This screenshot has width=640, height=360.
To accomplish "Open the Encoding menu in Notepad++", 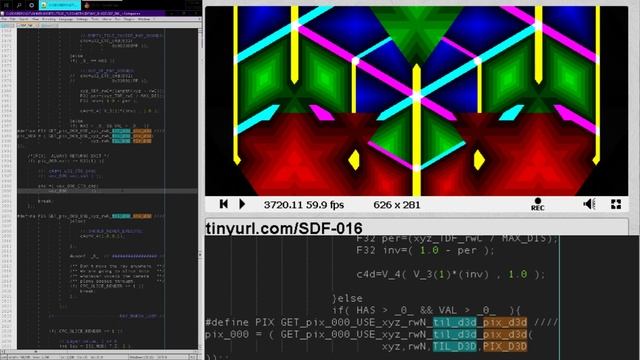I will (x=49, y=19).
